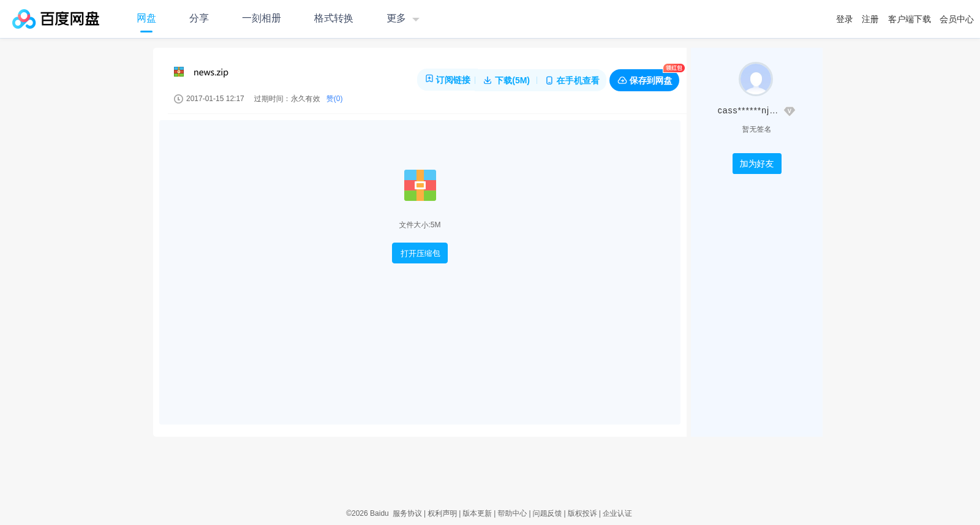View 版本更新 footer link

(x=477, y=513)
